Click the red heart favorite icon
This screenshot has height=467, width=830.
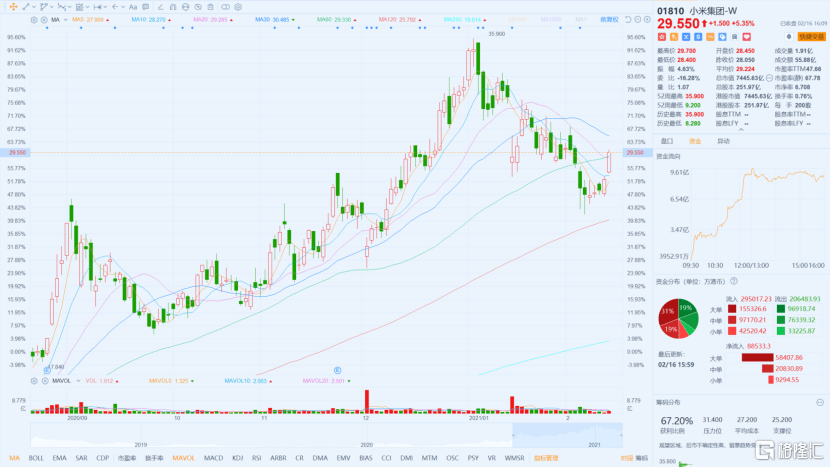(x=746, y=37)
